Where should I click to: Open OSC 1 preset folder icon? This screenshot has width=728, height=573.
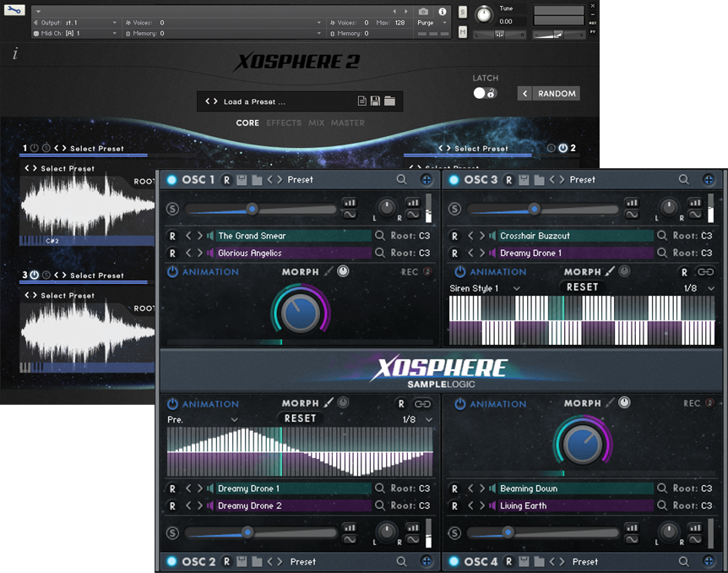pos(257,180)
